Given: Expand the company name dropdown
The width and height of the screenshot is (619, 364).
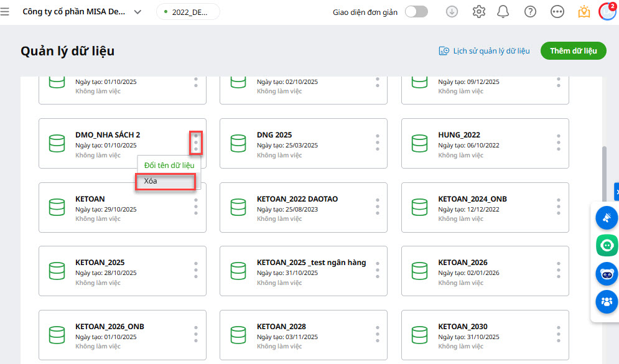Looking at the screenshot, I should tap(137, 12).
